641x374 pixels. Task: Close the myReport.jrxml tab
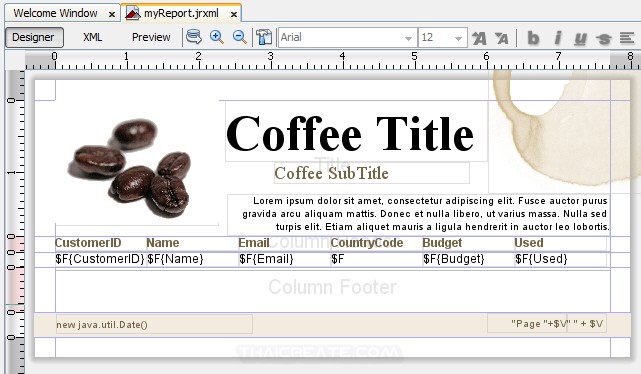tap(234, 14)
